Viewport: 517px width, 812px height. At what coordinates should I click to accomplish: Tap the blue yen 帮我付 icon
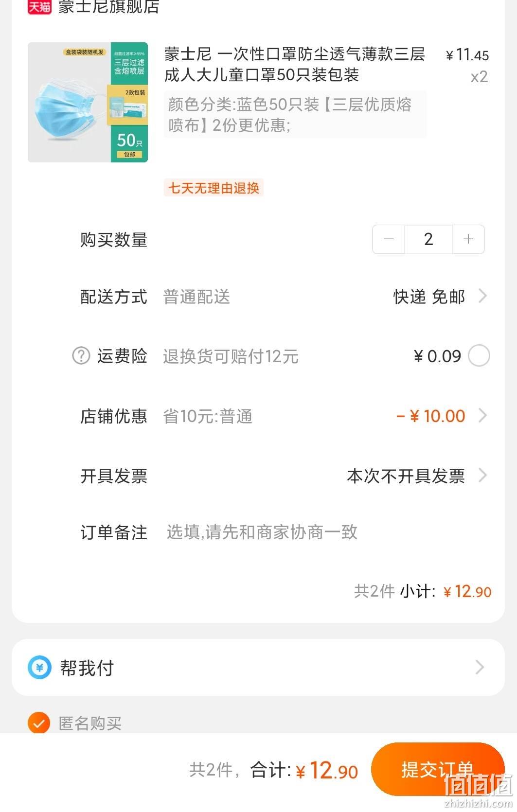tap(39, 668)
